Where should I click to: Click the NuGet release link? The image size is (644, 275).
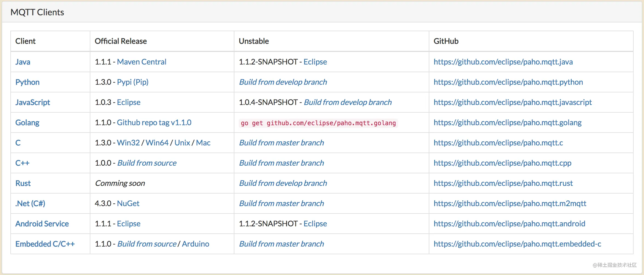click(x=128, y=203)
